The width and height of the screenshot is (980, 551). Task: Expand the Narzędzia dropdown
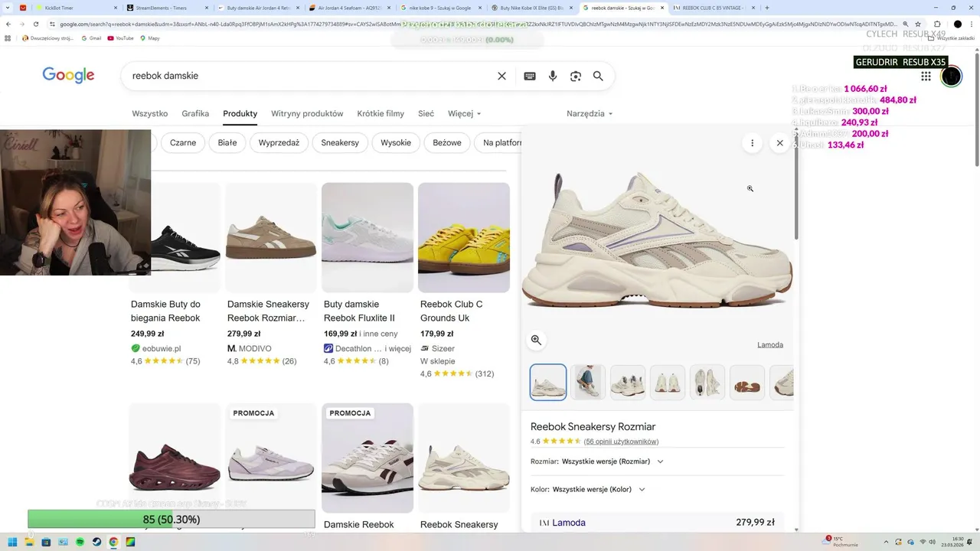point(590,113)
